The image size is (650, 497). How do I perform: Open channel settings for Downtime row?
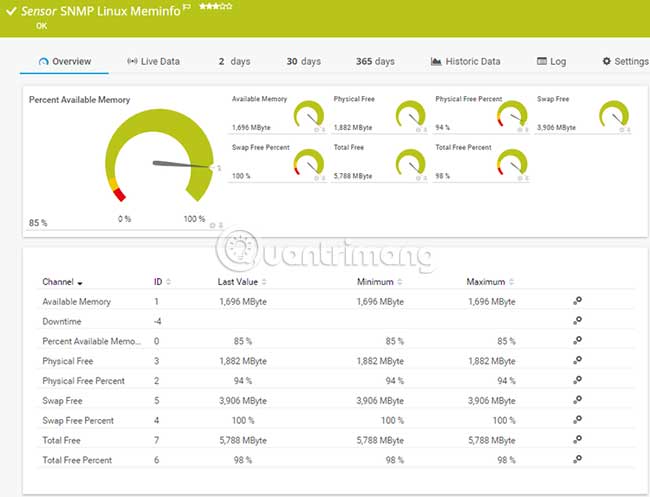[x=577, y=320]
